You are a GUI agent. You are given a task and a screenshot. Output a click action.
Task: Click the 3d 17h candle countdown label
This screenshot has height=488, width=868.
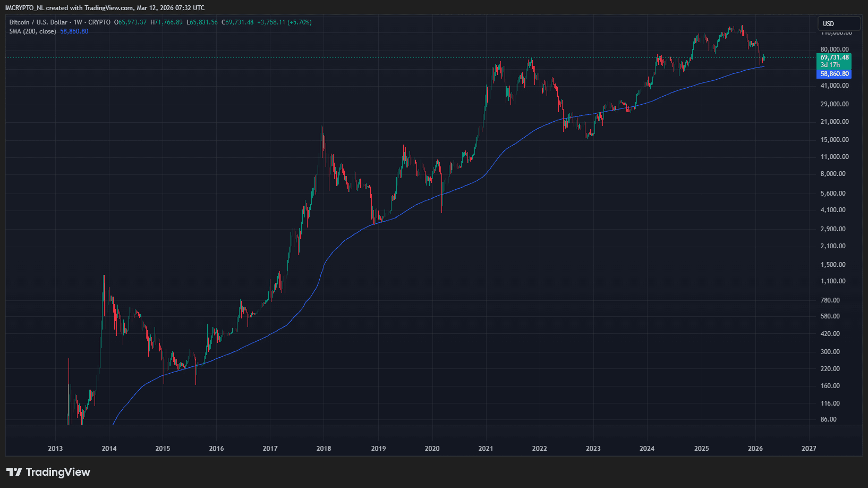click(x=830, y=65)
